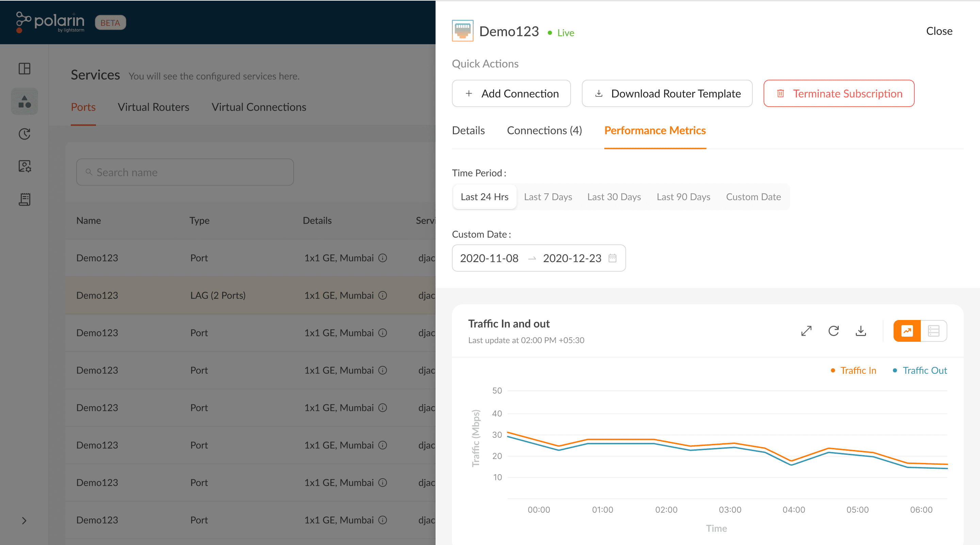Click the Add Connection button
980x545 pixels.
(511, 94)
